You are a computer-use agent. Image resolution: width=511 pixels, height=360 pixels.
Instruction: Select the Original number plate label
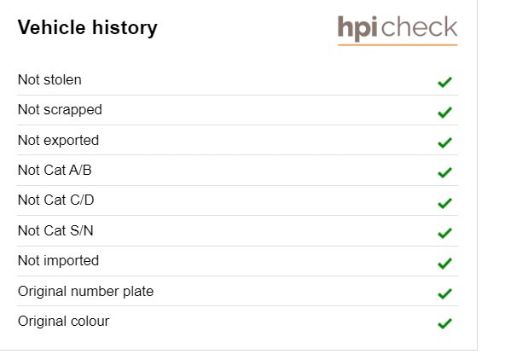(x=86, y=292)
